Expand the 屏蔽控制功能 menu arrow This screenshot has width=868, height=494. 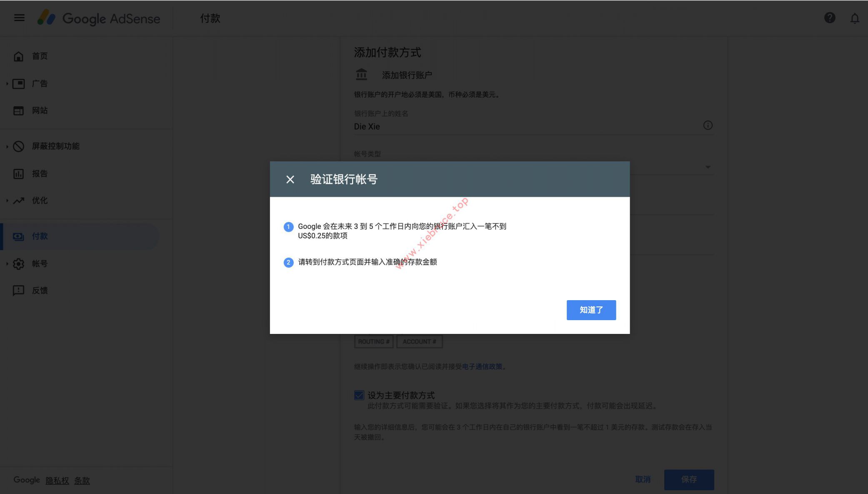pos(7,146)
